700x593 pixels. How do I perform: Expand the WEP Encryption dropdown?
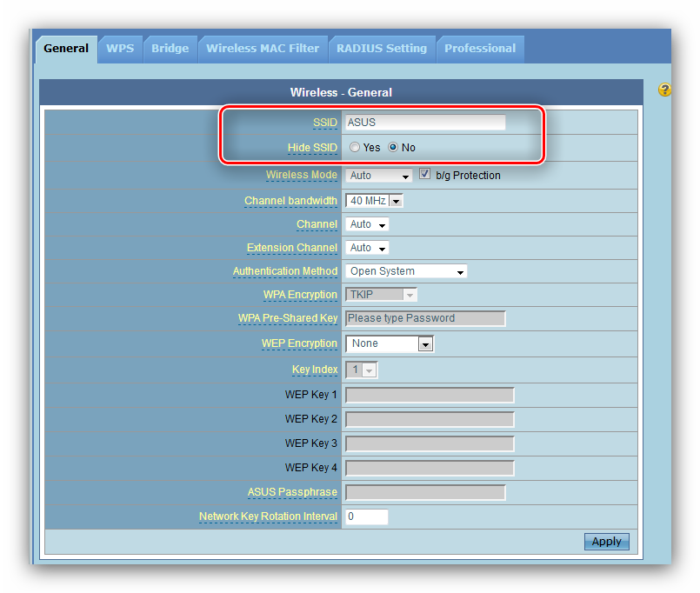390,343
